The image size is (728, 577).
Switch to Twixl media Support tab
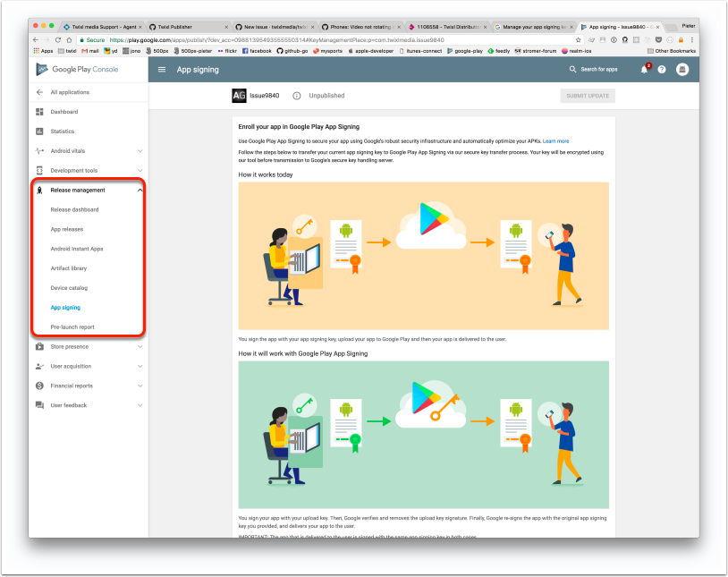point(102,27)
